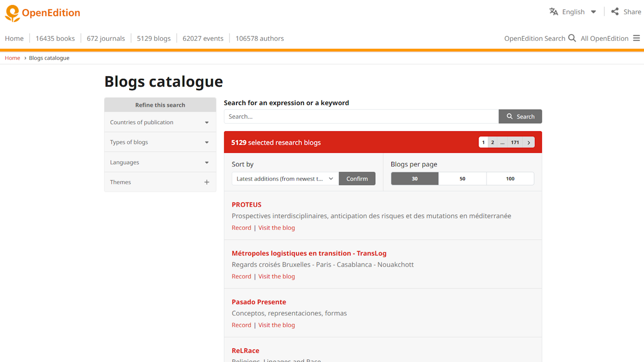This screenshot has height=362, width=644.
Task: Go to next results page arrow
Action: click(529, 142)
